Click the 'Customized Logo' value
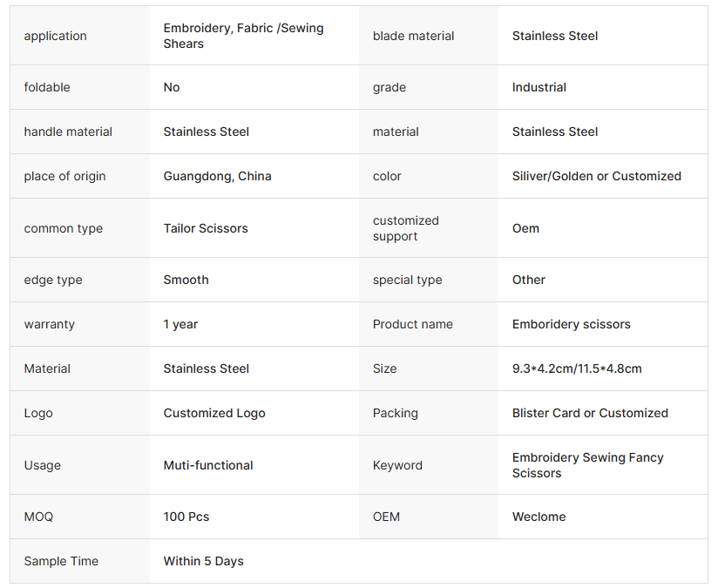This screenshot has height=588, width=718. (x=214, y=413)
